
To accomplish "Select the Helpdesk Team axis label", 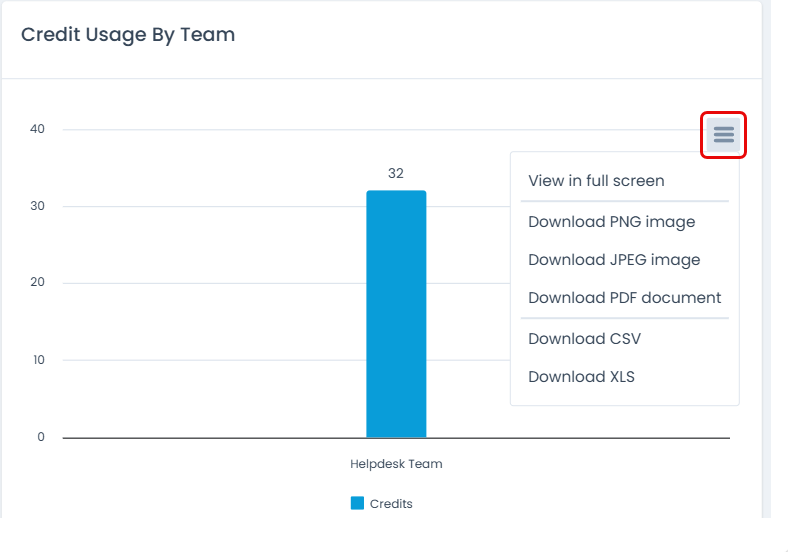I will click(396, 464).
